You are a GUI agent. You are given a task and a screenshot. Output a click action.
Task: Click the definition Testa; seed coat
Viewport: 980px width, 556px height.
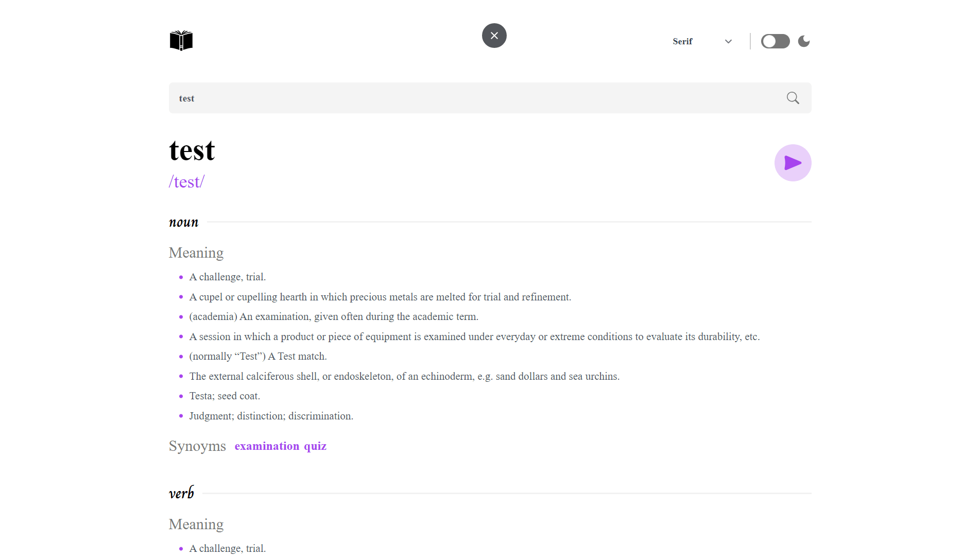coord(225,396)
